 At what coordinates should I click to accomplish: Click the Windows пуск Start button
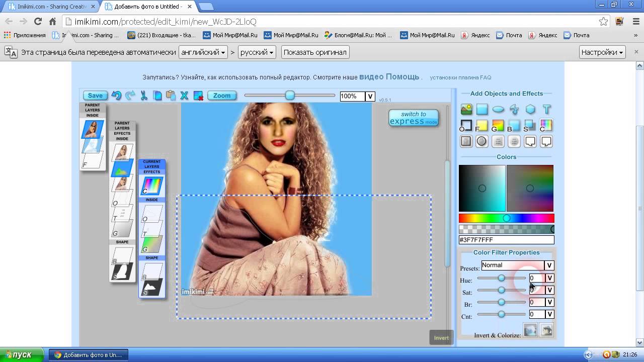click(23, 354)
